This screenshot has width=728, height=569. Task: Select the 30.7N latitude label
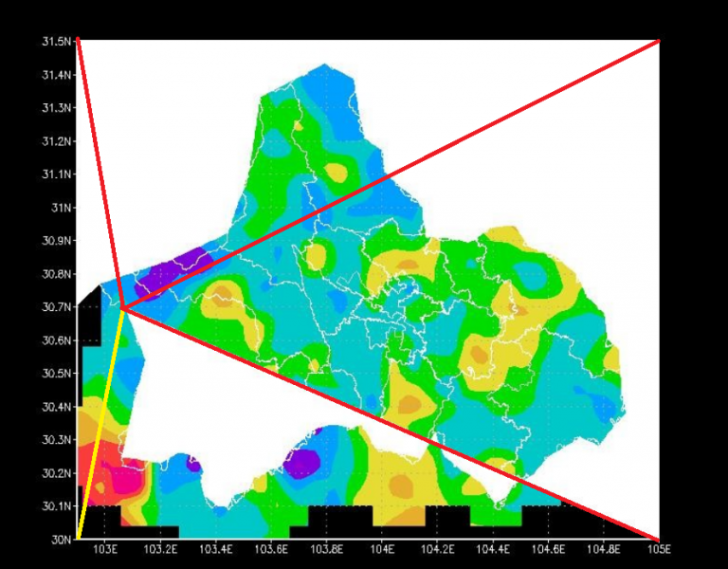click(x=57, y=307)
